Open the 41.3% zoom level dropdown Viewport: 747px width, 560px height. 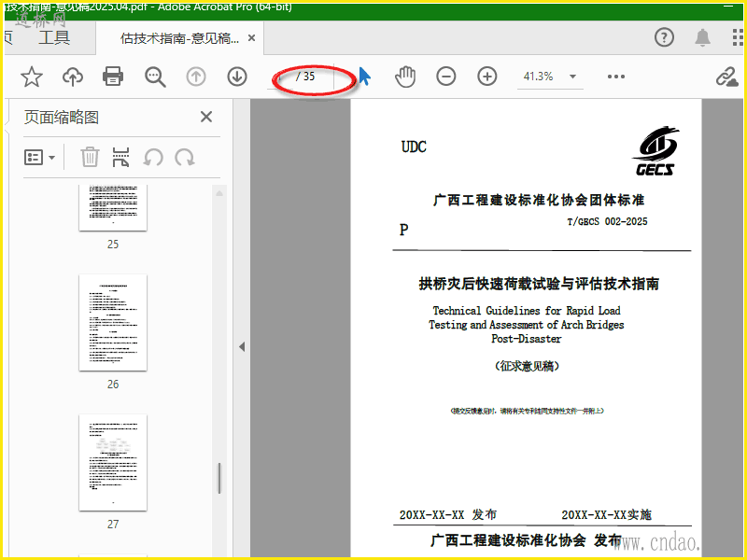pyautogui.click(x=573, y=77)
